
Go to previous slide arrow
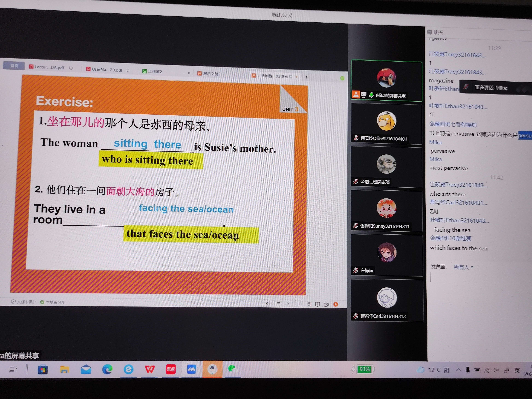(x=267, y=303)
